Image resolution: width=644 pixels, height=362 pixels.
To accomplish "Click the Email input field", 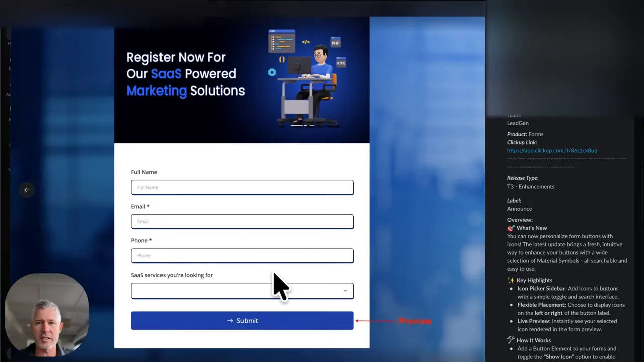I will (242, 221).
